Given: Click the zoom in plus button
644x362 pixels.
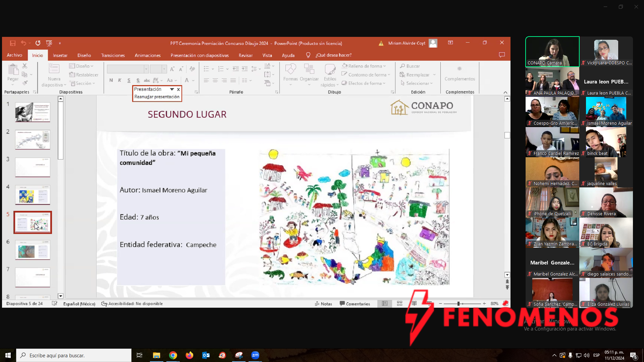Looking at the screenshot, I should click(x=484, y=304).
